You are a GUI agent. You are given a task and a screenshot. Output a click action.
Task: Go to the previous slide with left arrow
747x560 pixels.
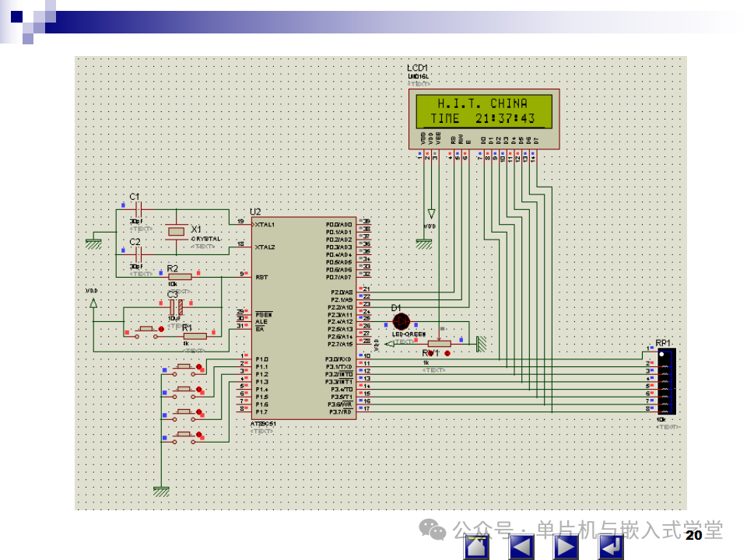[x=521, y=547]
